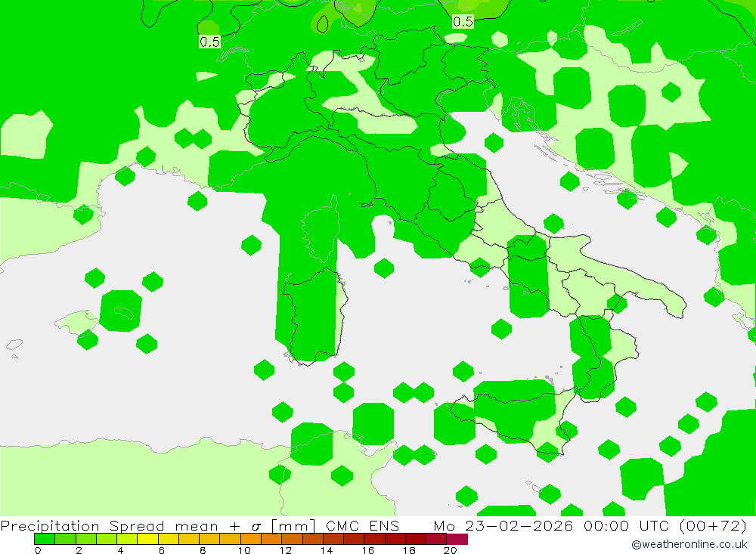Click the legend scale number '2'
The image size is (756, 554).
tap(79, 550)
